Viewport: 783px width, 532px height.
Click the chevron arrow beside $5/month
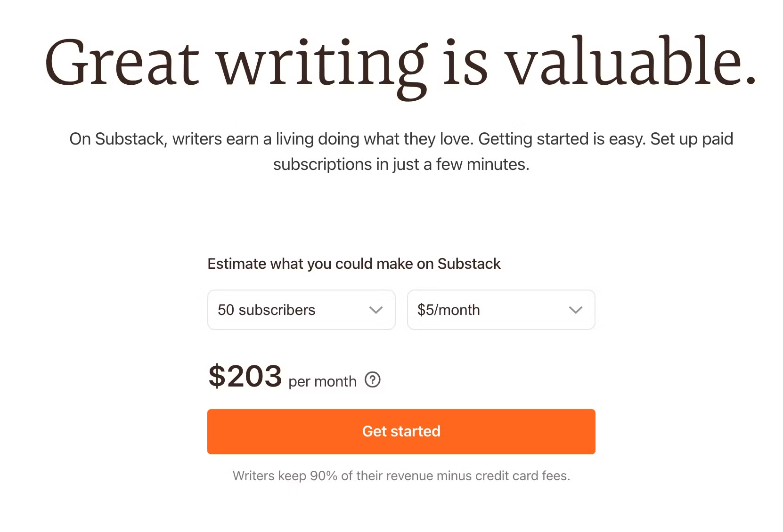coord(575,310)
